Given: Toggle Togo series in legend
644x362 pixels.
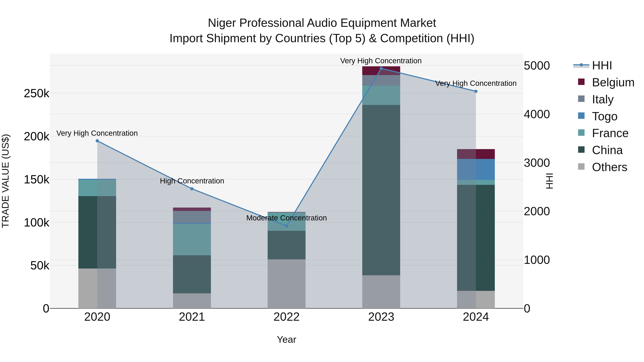Looking at the screenshot, I should (x=597, y=116).
